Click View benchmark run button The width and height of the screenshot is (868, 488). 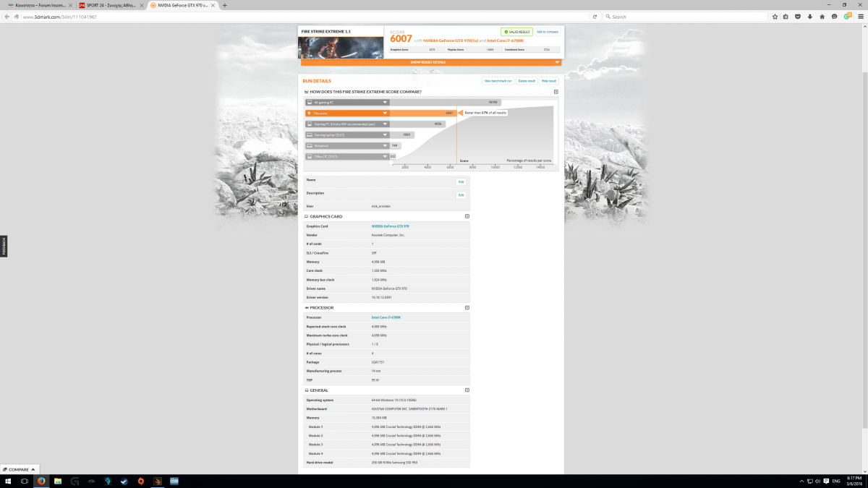[498, 81]
